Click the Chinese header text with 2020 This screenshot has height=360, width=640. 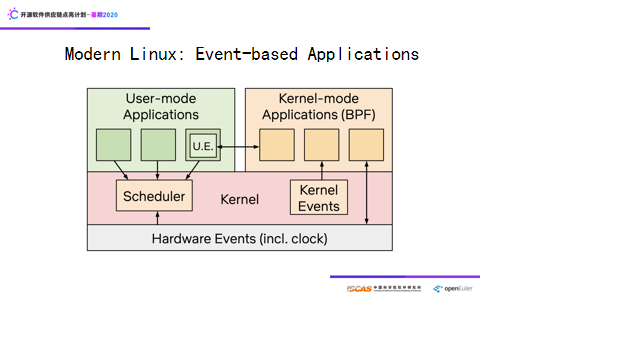click(69, 15)
